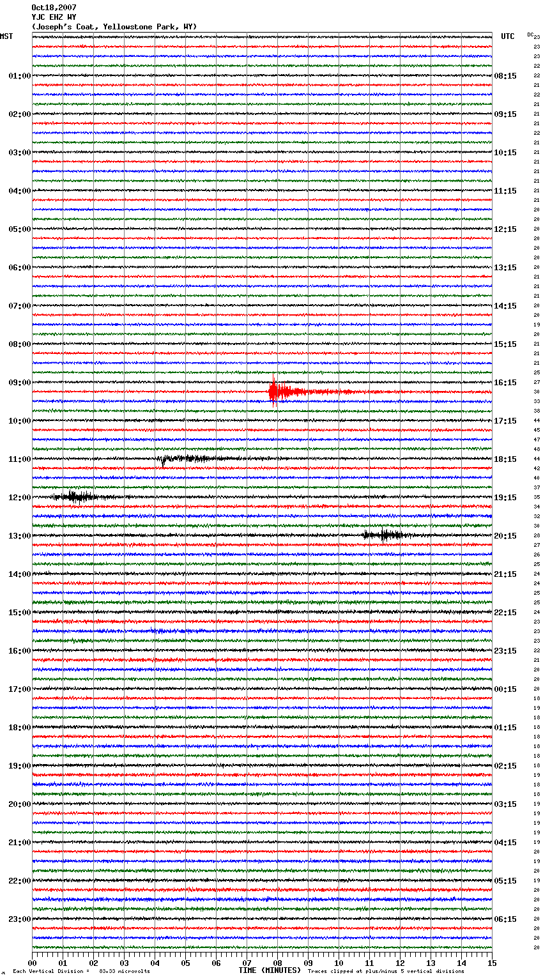Click the '09:00' MST time label
The height and width of the screenshot is (980, 543).
19,383
